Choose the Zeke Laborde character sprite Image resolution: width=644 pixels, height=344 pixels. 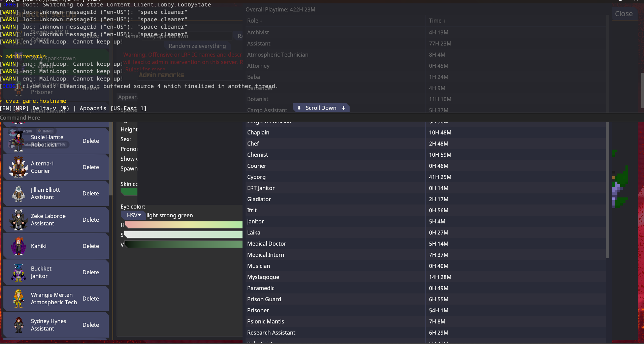tap(18, 220)
